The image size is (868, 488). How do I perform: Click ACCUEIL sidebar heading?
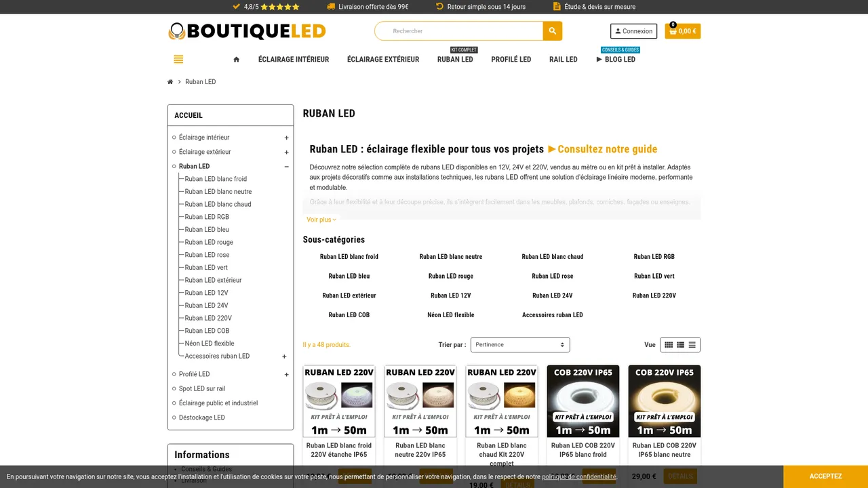click(189, 116)
